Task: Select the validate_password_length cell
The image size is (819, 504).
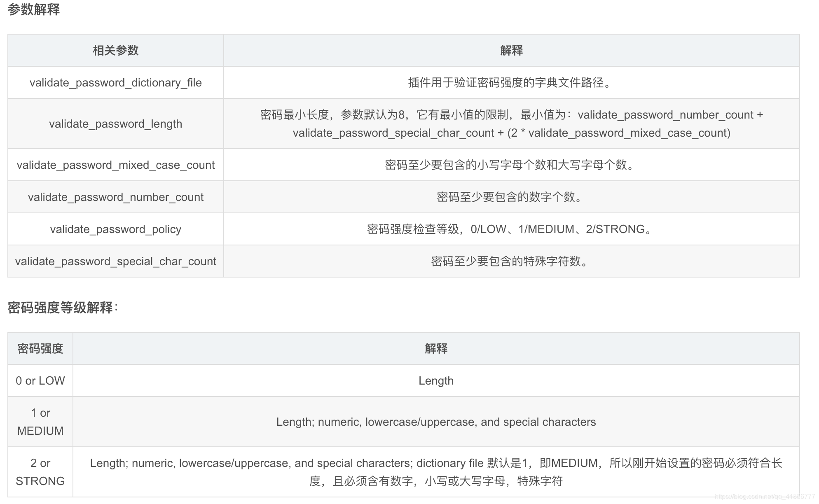Action: [x=116, y=124]
